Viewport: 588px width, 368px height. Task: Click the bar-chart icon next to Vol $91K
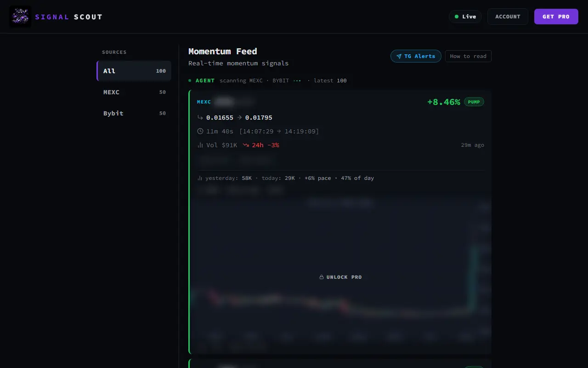(x=200, y=145)
